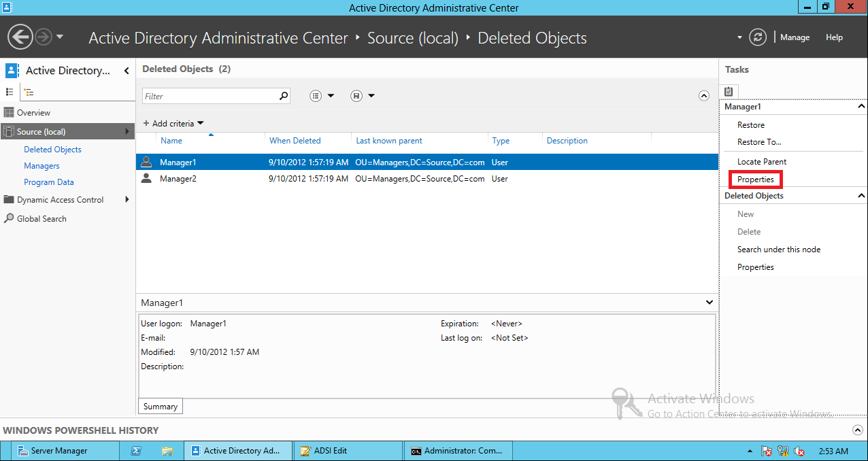Open PowerShell from taskbar

[x=136, y=451]
